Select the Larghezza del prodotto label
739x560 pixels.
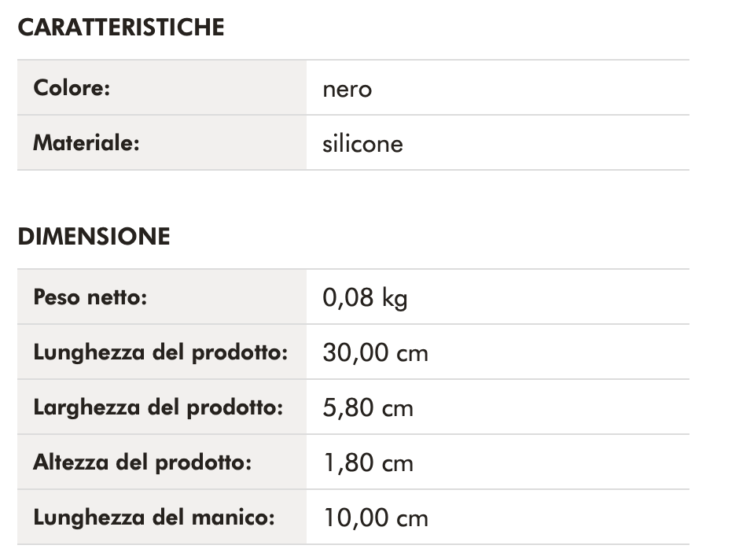pyautogui.click(x=158, y=407)
